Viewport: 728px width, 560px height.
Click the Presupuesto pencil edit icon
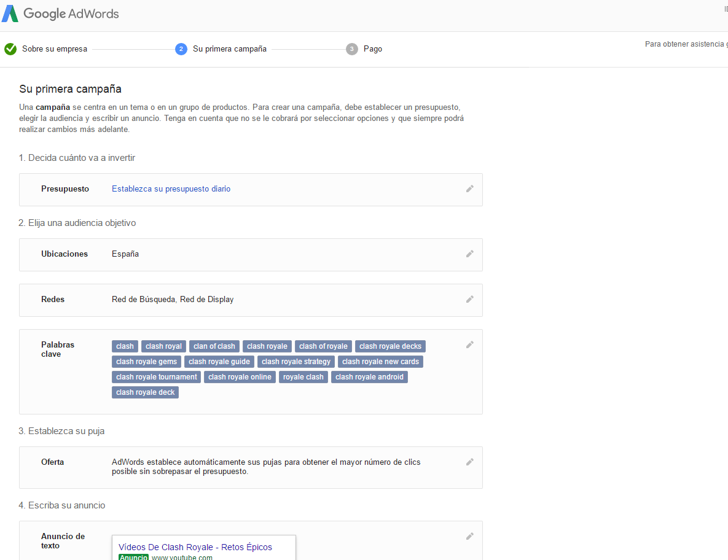470,189
